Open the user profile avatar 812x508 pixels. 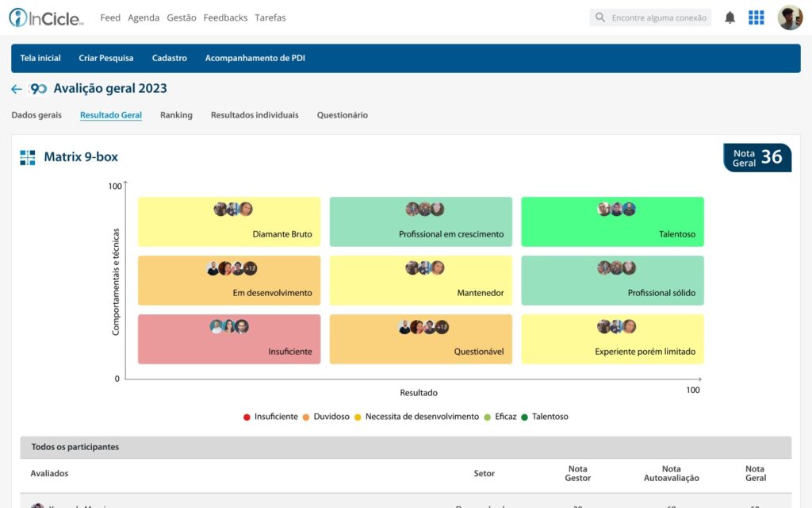click(x=790, y=17)
